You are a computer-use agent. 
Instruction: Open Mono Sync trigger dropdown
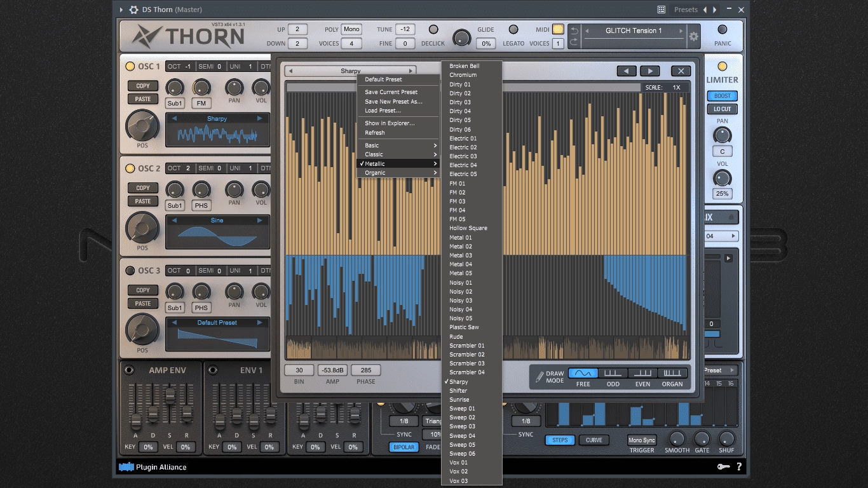point(642,440)
